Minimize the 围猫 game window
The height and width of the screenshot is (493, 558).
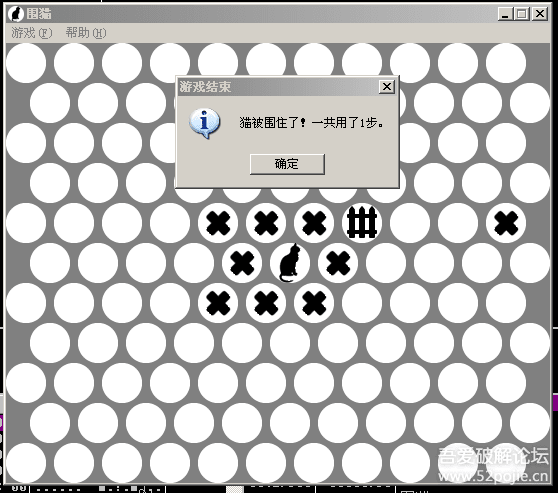pos(505,14)
